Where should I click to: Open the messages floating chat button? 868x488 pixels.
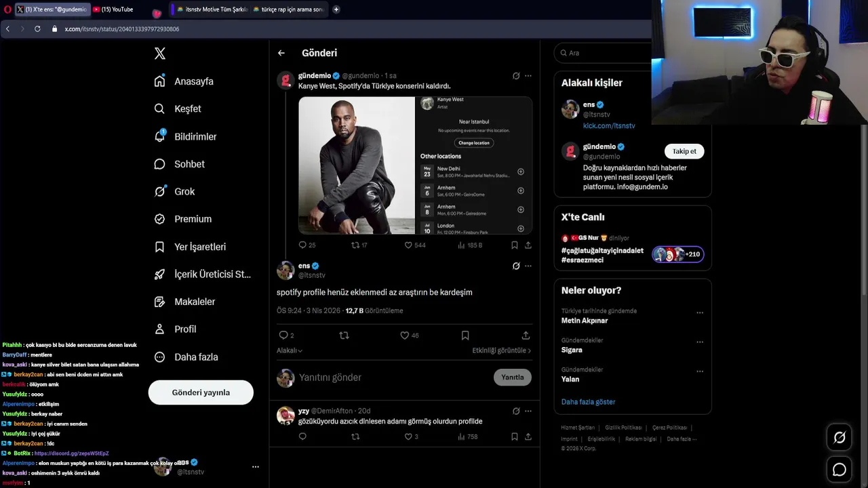pos(840,470)
